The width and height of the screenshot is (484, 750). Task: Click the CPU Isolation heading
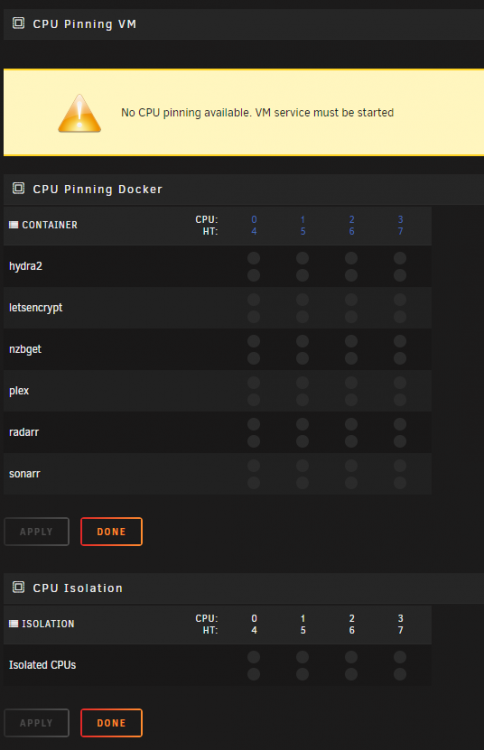coord(78,588)
